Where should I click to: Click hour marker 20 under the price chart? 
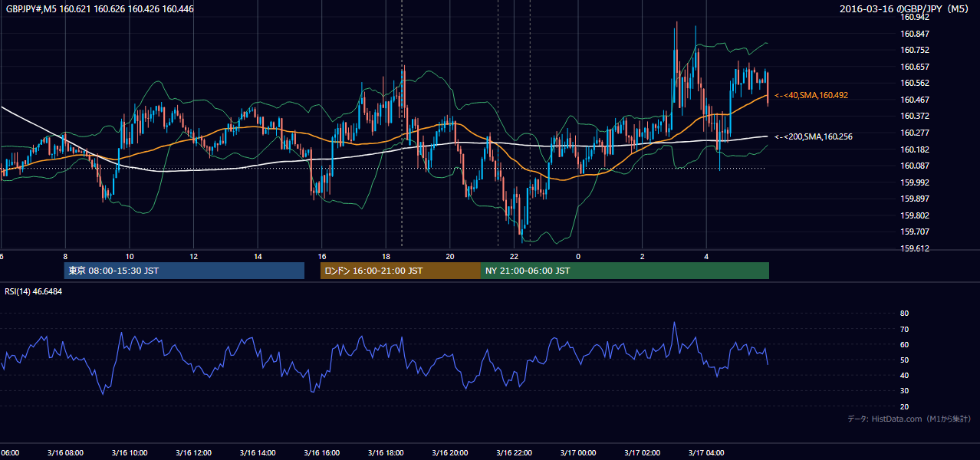click(450, 257)
